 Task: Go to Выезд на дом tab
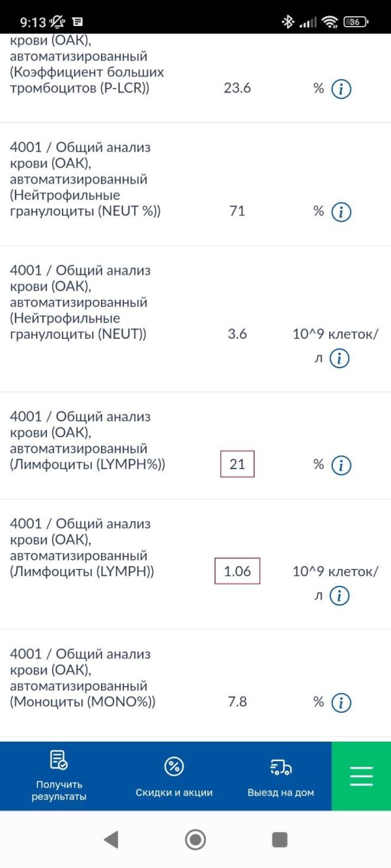(281, 776)
